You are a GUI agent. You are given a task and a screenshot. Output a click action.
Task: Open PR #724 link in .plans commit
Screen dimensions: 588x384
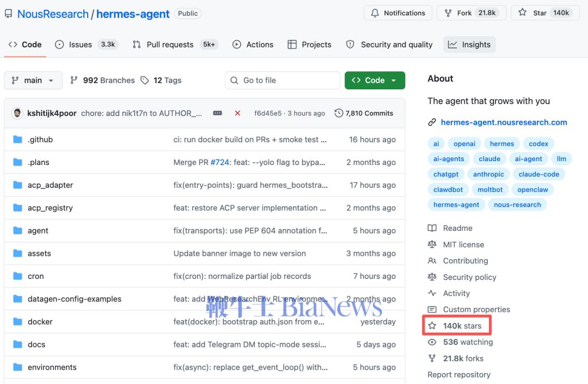click(x=220, y=162)
